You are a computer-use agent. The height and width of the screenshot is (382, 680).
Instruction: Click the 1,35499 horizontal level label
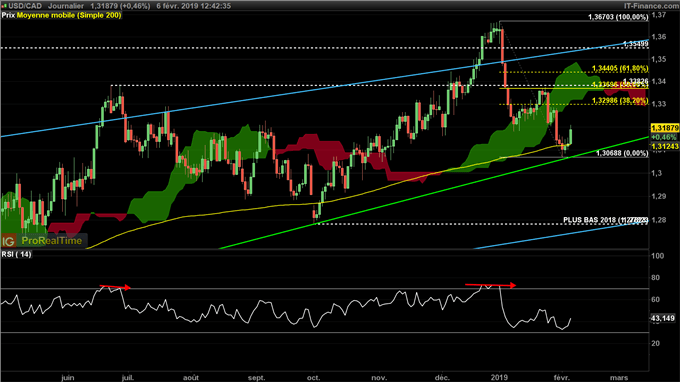pos(636,44)
